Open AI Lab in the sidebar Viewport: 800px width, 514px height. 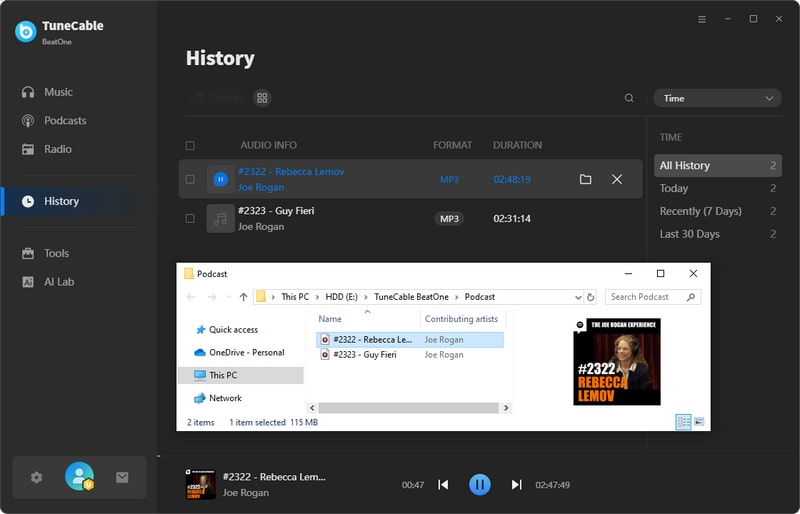tap(47, 282)
